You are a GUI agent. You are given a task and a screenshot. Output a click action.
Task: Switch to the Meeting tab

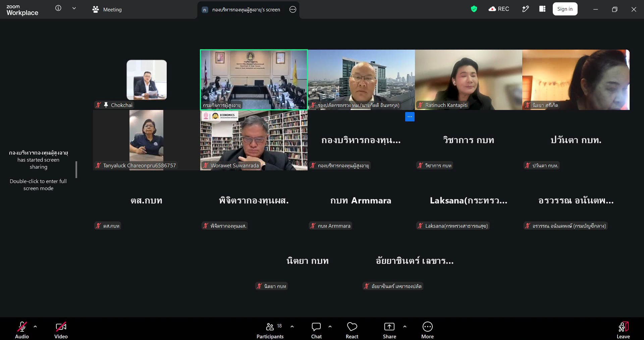[x=107, y=10]
